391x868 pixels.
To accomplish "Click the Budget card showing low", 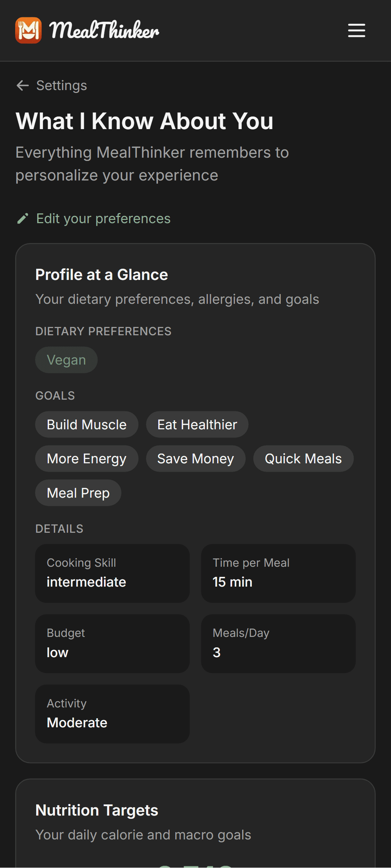I will click(x=112, y=644).
